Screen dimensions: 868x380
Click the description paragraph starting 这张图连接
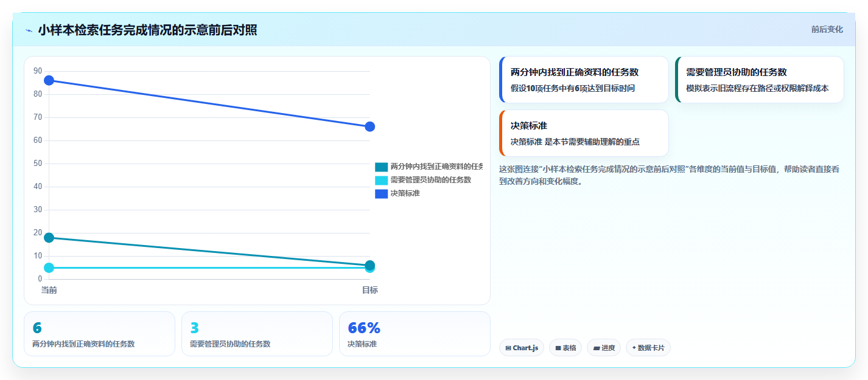669,175
